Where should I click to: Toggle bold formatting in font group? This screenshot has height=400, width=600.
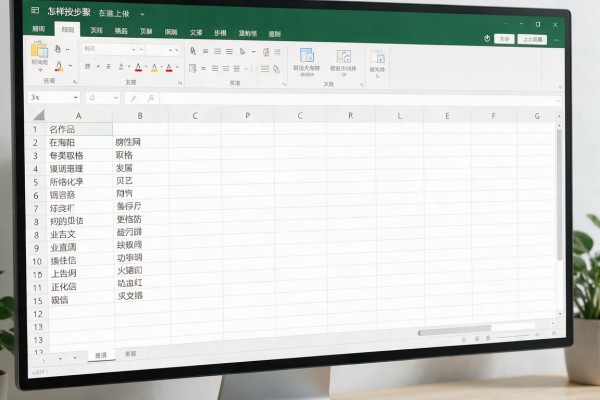click(x=87, y=66)
